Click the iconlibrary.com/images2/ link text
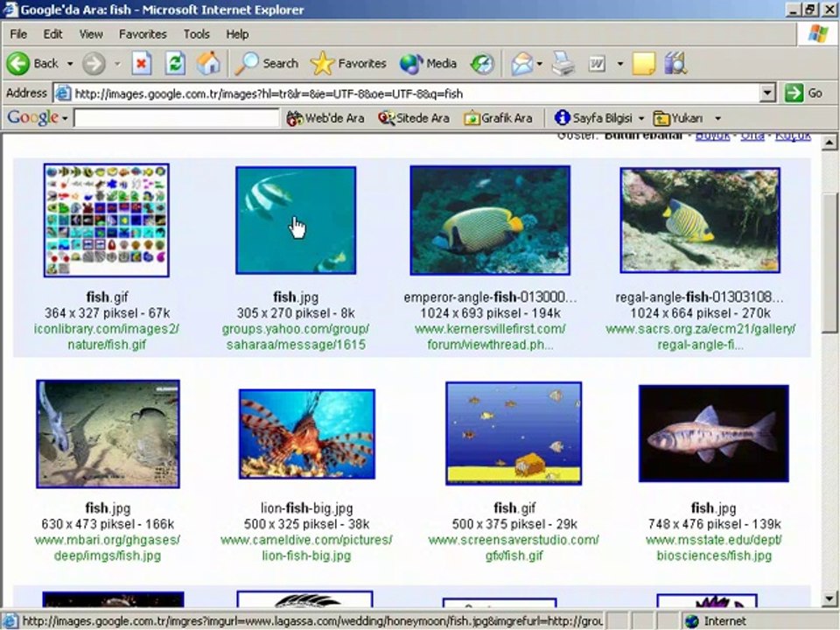Image resolution: width=840 pixels, height=630 pixels. (107, 328)
